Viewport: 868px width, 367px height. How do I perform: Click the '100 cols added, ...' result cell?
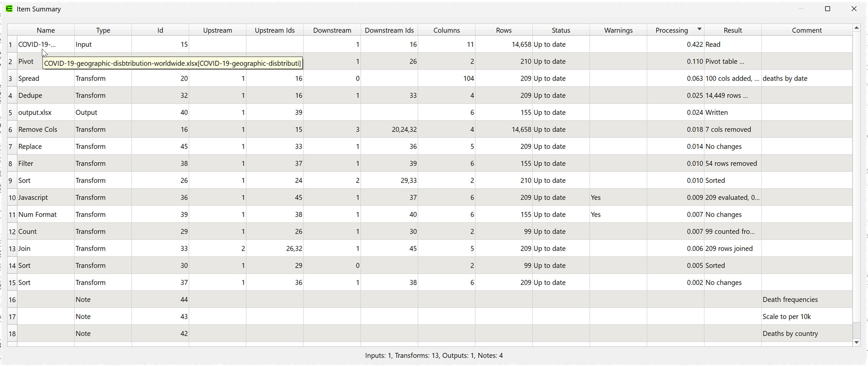[x=733, y=78]
